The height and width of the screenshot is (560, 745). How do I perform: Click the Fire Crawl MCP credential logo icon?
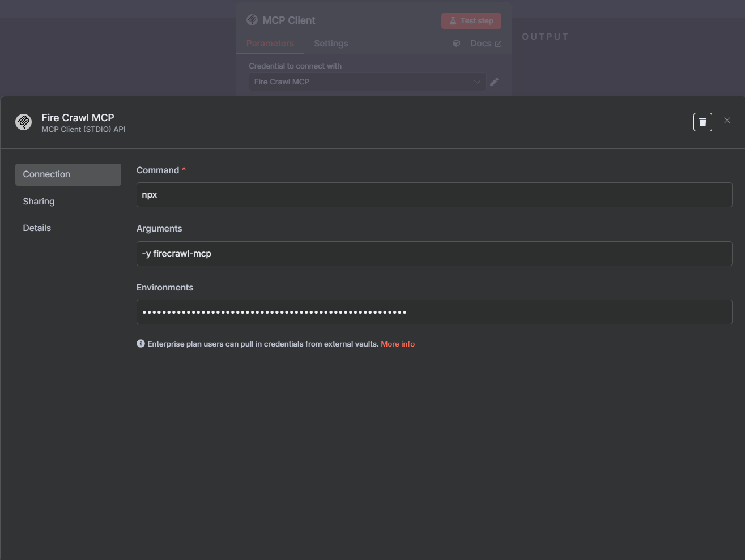tap(23, 122)
